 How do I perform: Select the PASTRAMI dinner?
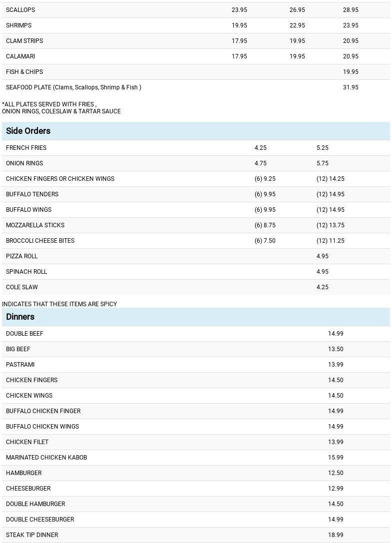(20, 365)
